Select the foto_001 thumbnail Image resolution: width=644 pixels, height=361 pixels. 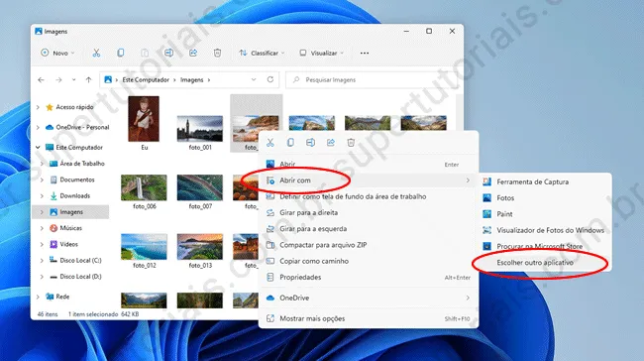[200, 129]
